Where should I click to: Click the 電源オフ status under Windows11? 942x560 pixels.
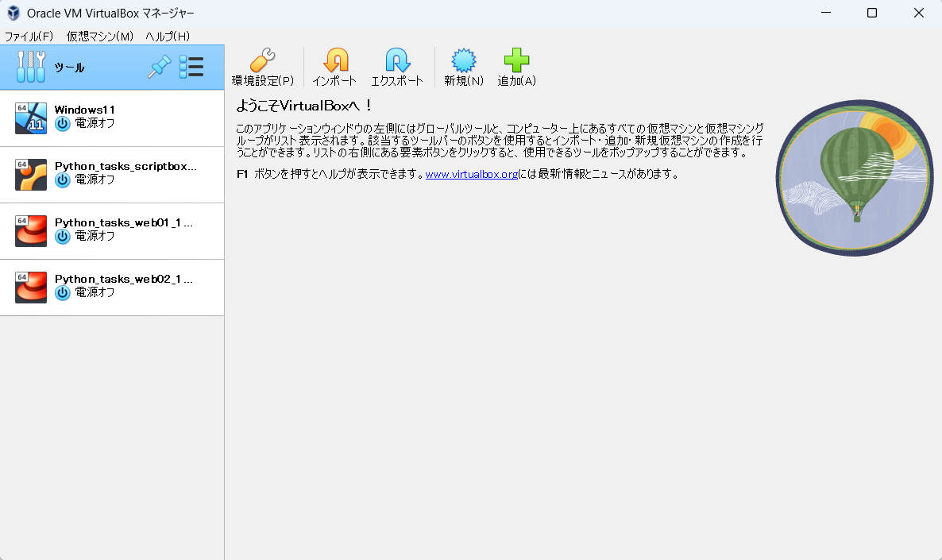[95, 123]
